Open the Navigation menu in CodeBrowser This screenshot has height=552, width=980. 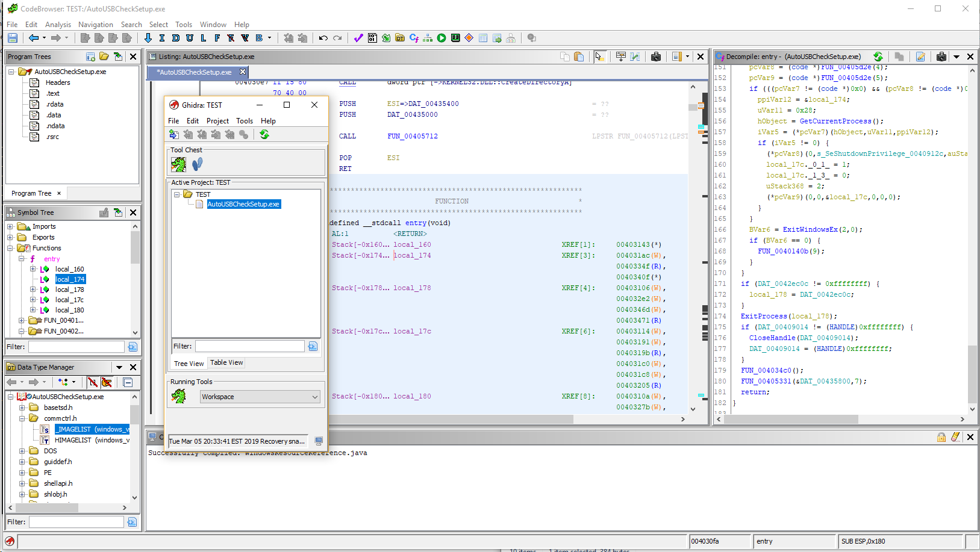tap(96, 25)
